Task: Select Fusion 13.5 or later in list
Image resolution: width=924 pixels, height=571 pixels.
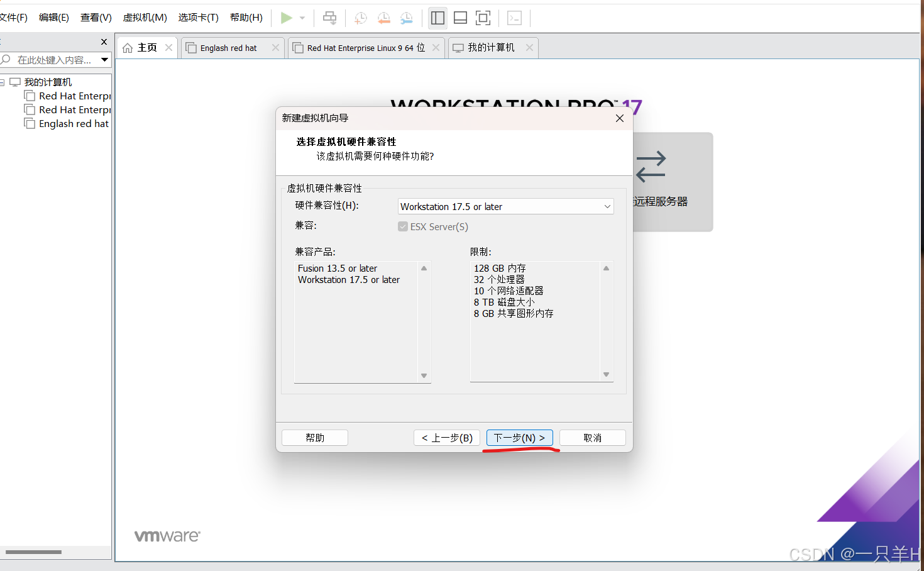Action: click(x=338, y=269)
